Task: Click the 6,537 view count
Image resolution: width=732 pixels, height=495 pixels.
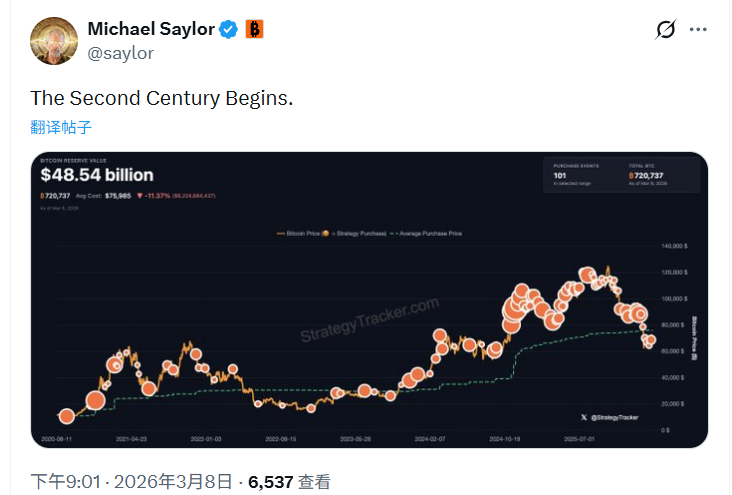Action: point(270,482)
